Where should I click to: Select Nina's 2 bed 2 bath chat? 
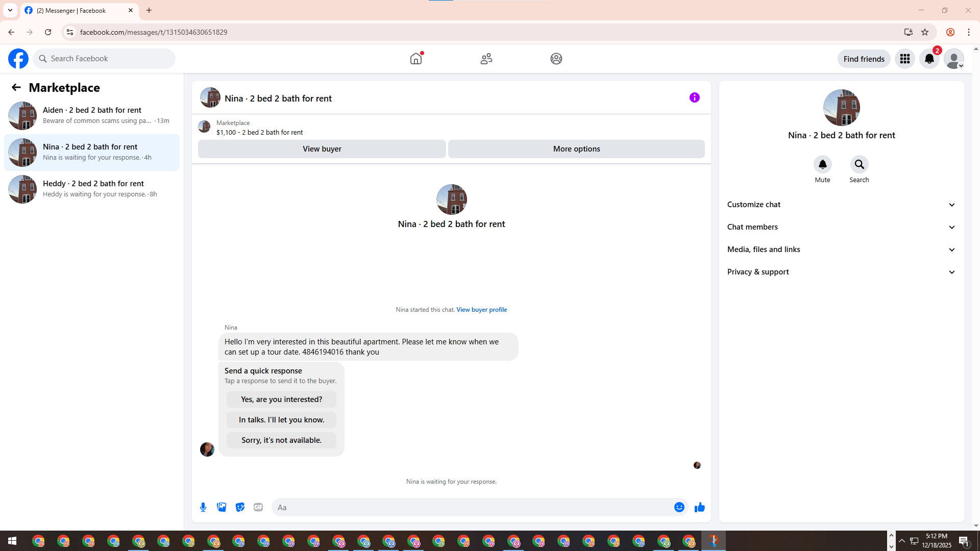[92, 153]
